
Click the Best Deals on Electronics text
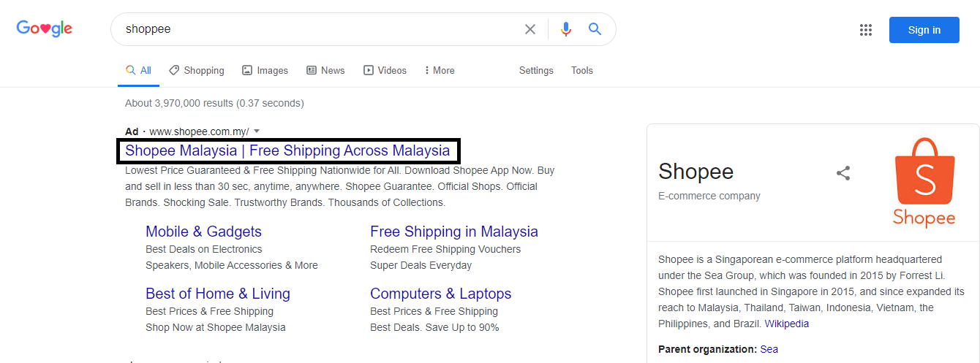(x=204, y=249)
